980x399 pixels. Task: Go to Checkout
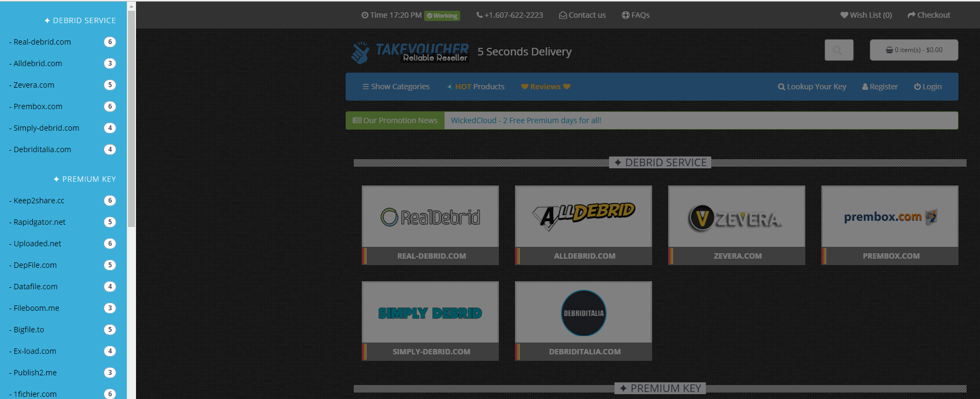929,15
